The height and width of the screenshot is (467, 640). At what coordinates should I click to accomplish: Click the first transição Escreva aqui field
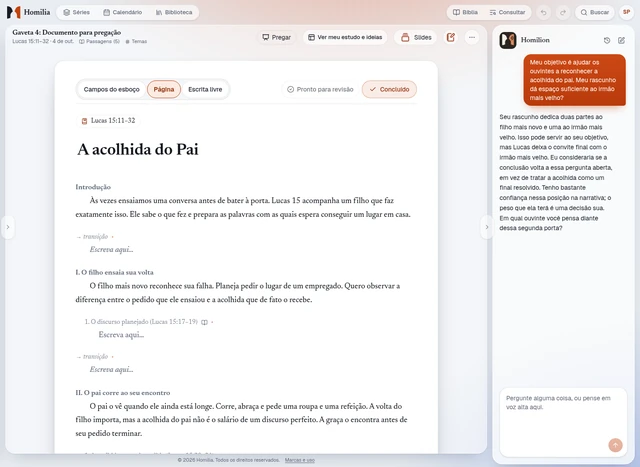(x=111, y=249)
